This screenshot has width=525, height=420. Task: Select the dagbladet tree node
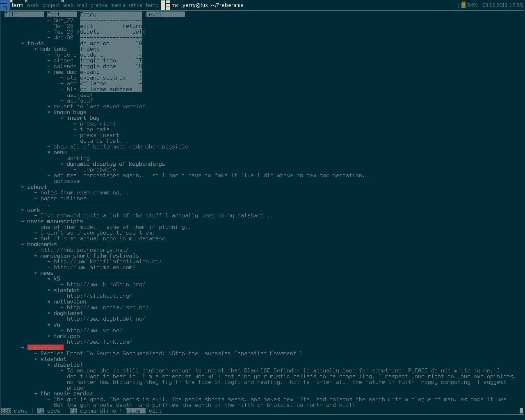coord(68,313)
